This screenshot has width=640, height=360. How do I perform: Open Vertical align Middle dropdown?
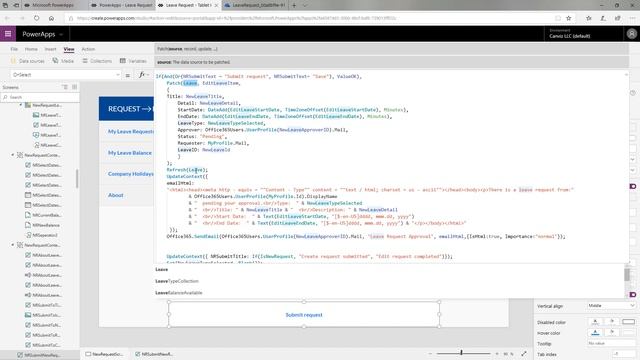611,305
